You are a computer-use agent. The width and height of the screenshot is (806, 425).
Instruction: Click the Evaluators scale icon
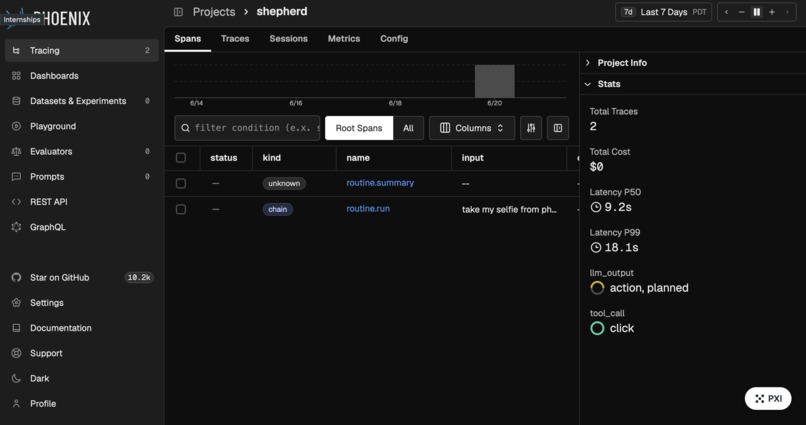[16, 151]
